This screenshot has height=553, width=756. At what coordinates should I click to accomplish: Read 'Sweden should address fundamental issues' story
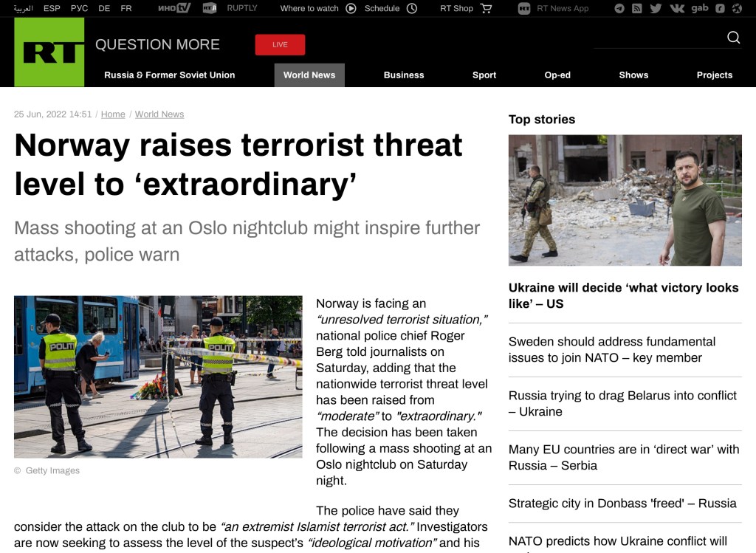click(x=612, y=349)
